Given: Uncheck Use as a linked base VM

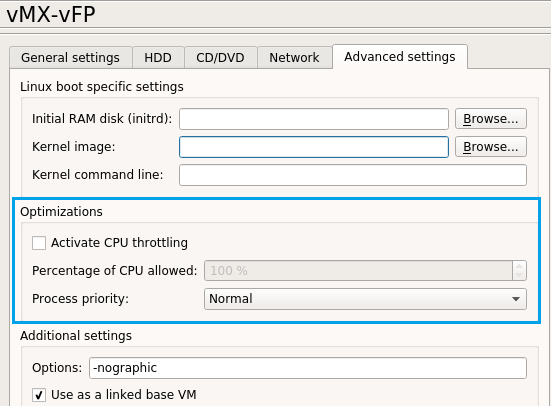Looking at the screenshot, I should [x=39, y=395].
